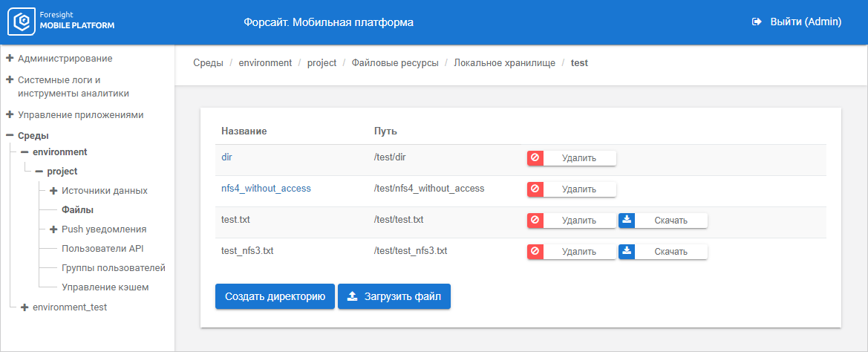Click the Foresight Mobile Platform logo
Screen dimensions: 868x352
click(x=62, y=22)
